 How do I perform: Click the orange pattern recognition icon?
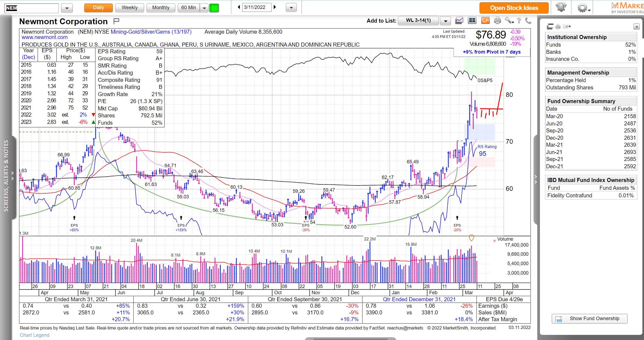(485, 20)
